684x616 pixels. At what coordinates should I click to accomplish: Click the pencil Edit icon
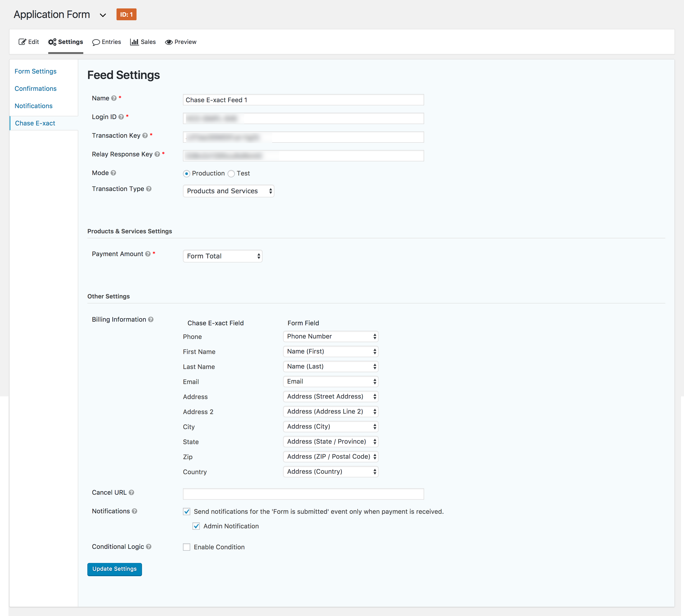pyautogui.click(x=22, y=42)
